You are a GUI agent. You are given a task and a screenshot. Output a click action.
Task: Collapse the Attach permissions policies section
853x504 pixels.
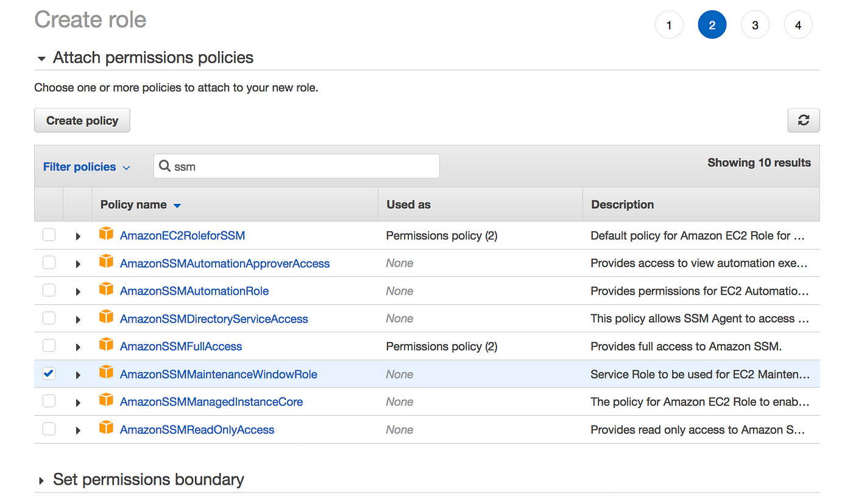[41, 59]
